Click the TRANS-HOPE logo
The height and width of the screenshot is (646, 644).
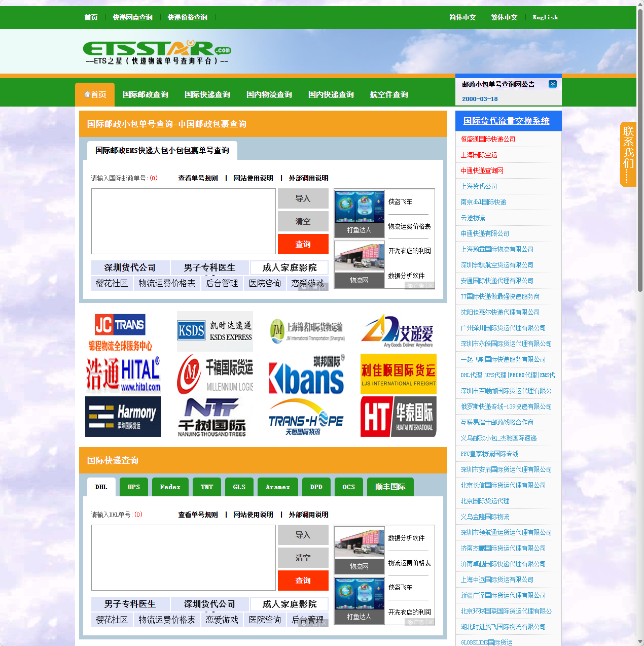[306, 417]
